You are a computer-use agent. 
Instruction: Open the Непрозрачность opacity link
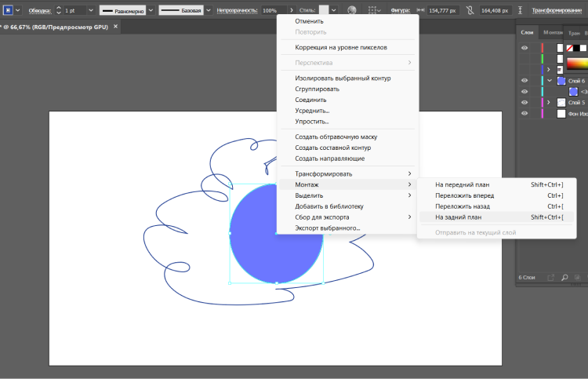tap(237, 10)
